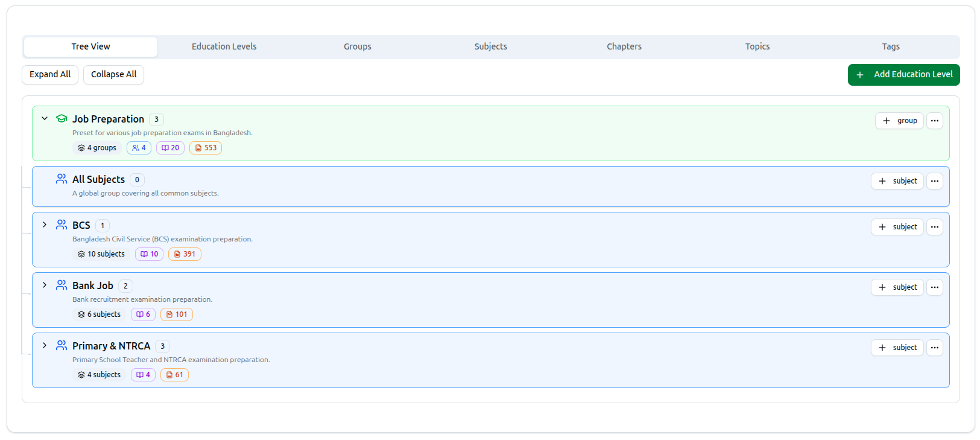Open the Groups tab
The image size is (980, 440).
[x=358, y=46]
